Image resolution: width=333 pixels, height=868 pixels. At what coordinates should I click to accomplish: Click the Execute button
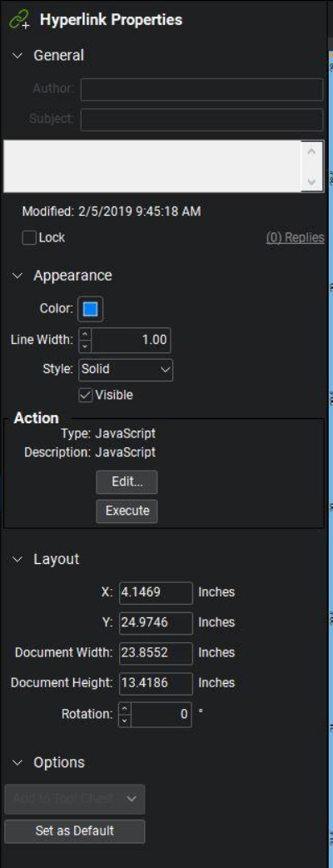(127, 511)
